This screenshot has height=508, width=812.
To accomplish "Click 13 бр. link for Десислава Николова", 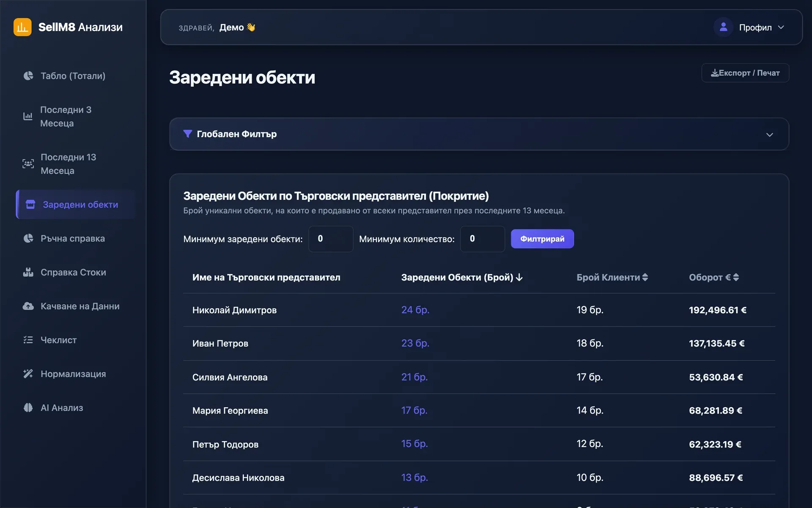I will point(414,478).
